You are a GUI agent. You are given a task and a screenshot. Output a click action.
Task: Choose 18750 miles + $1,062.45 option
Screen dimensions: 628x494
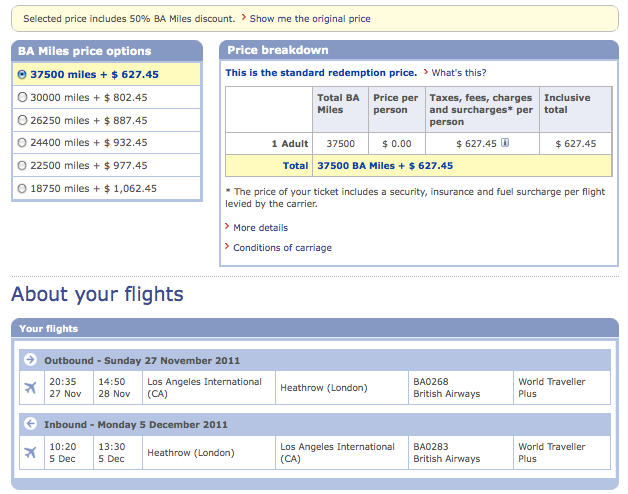point(23,188)
